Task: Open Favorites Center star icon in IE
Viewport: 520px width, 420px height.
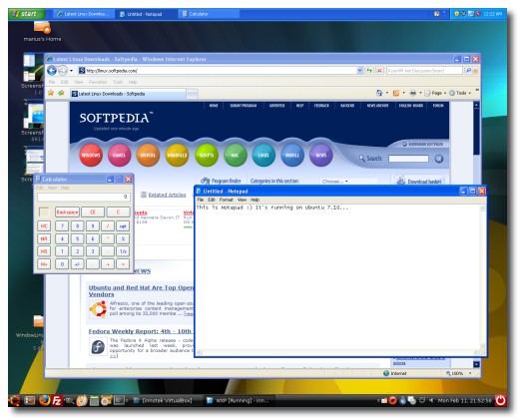Action: pos(51,93)
